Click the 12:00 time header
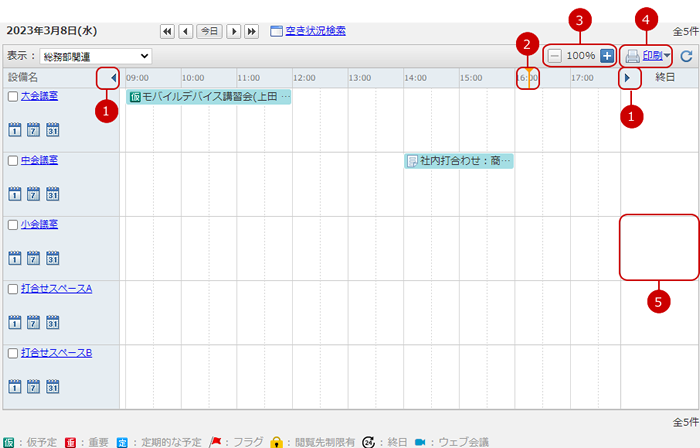The image size is (700, 448). pyautogui.click(x=304, y=78)
